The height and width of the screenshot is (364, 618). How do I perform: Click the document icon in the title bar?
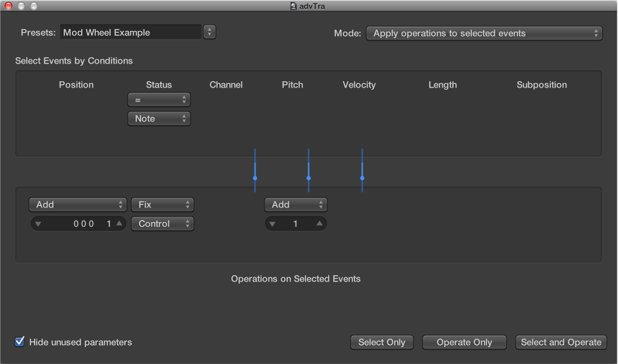[x=293, y=6]
